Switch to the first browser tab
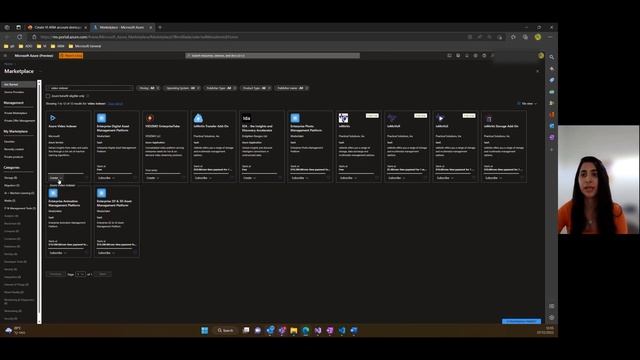 57,27
